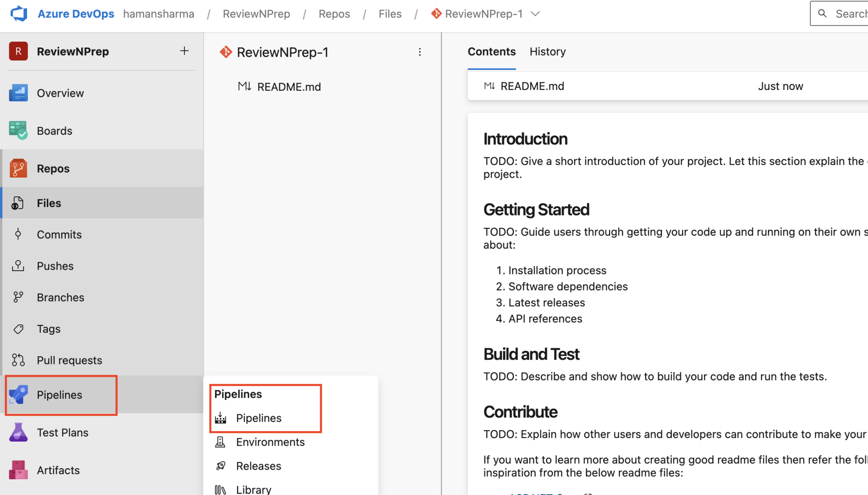Open the README.md file
Image resolution: width=868 pixels, height=495 pixels.
click(x=289, y=86)
